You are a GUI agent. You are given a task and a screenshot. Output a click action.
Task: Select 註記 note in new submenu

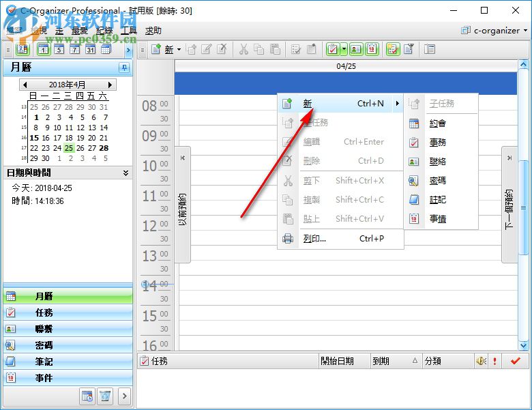point(441,200)
